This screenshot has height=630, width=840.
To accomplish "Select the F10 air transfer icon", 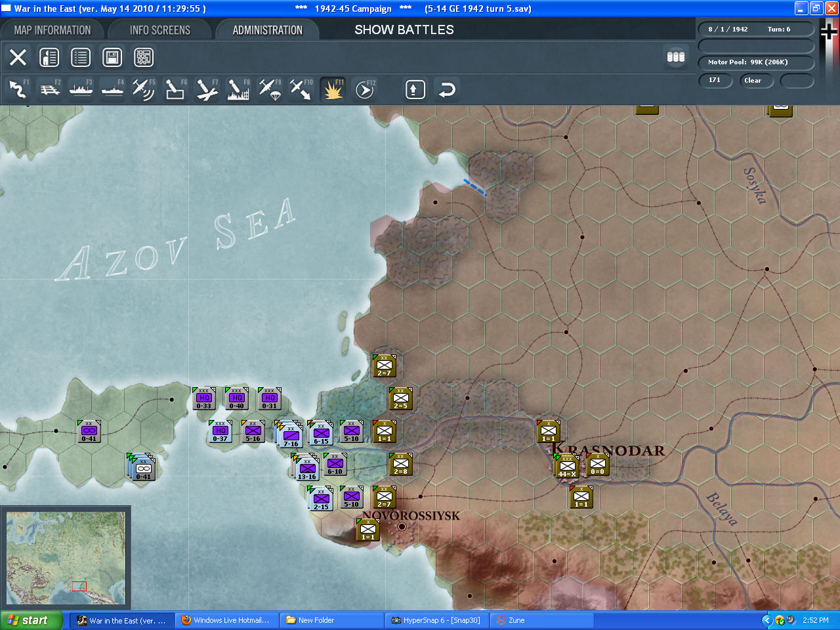I will tap(301, 89).
